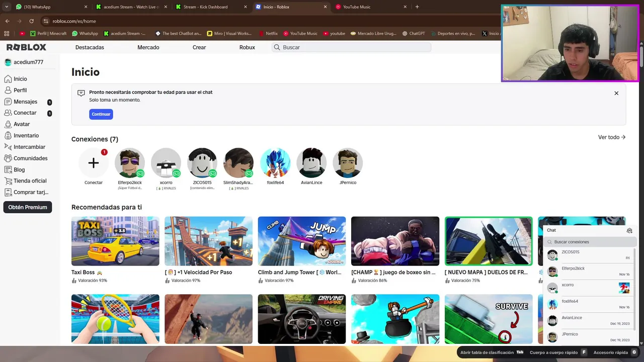
Task: Expand the browser tab search dropdown
Action: [x=7, y=7]
